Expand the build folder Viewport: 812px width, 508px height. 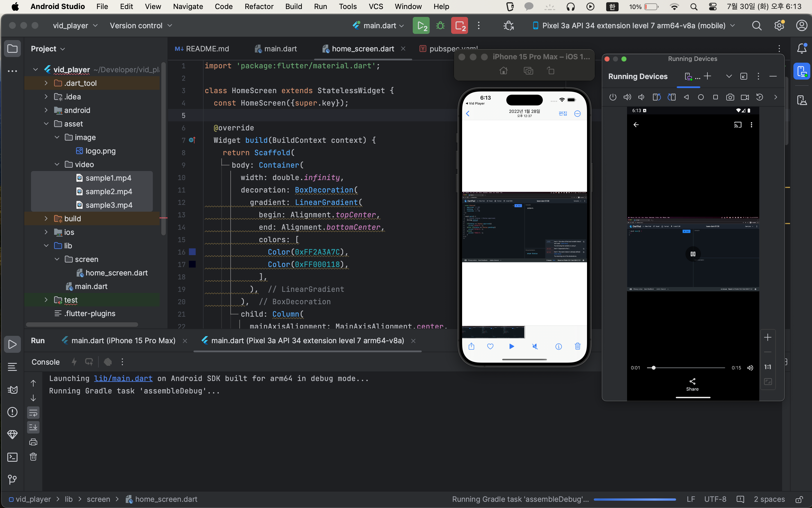point(46,218)
